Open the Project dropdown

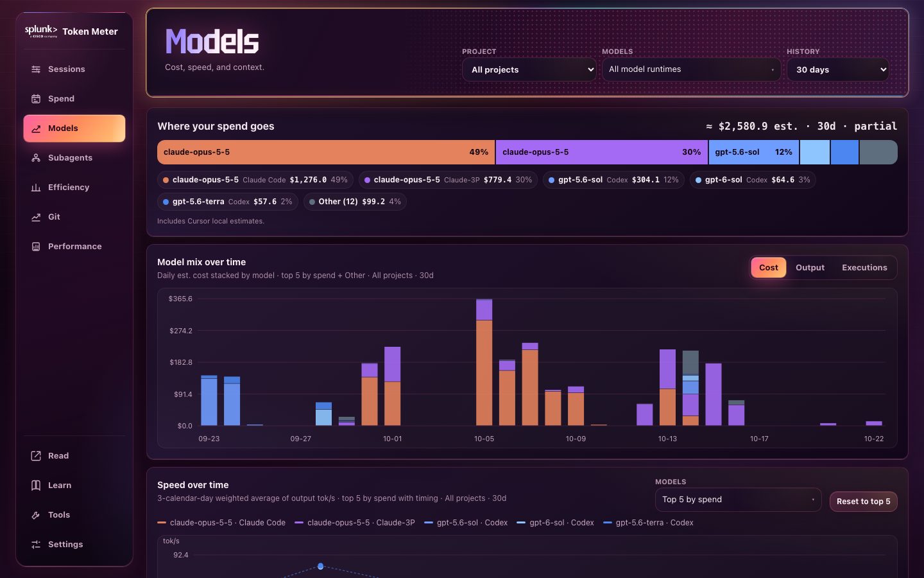(x=529, y=69)
